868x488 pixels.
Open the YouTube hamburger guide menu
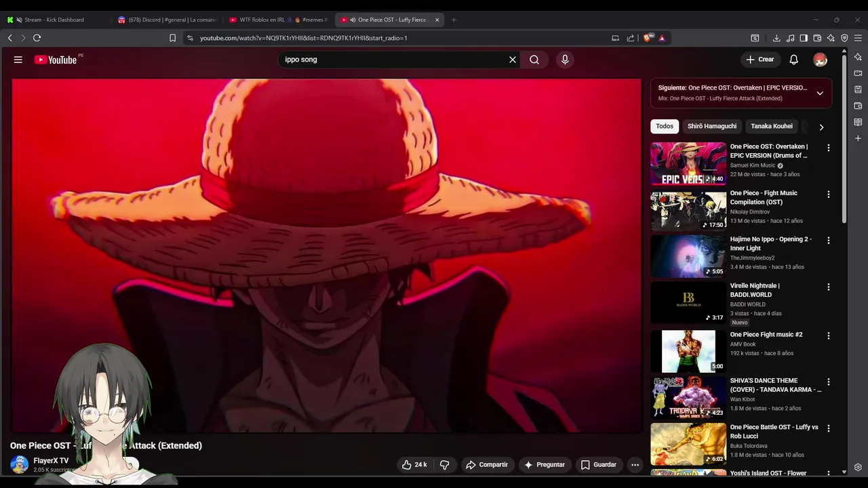pyautogui.click(x=18, y=60)
